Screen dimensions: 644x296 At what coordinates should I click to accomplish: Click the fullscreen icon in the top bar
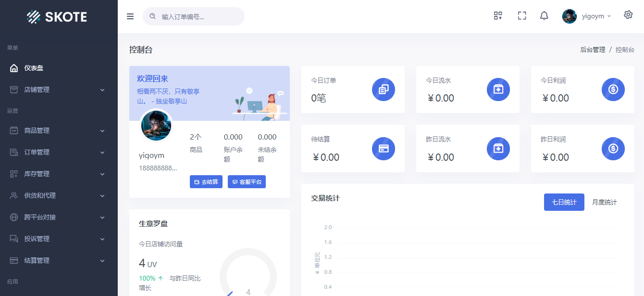522,15
